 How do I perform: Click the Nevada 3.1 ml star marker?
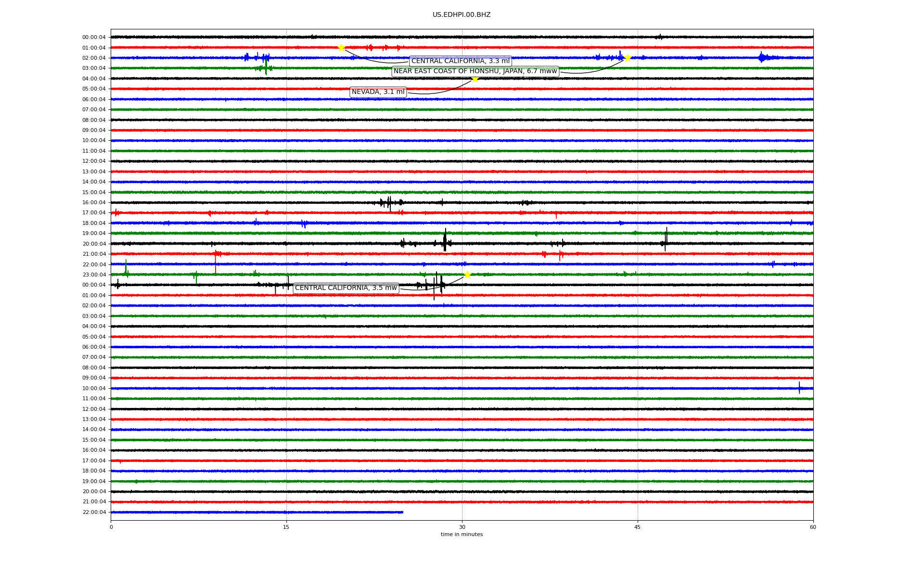point(475,79)
